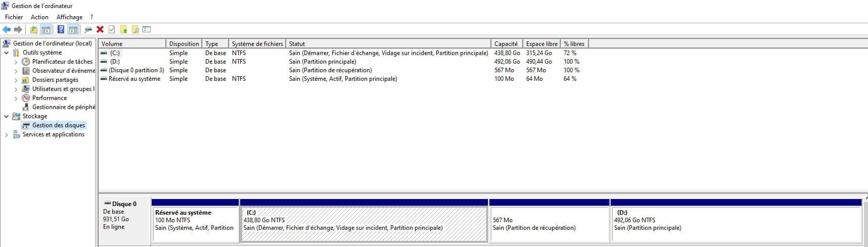Click the list settings toolbar icon
868x247 pixels.
click(147, 29)
